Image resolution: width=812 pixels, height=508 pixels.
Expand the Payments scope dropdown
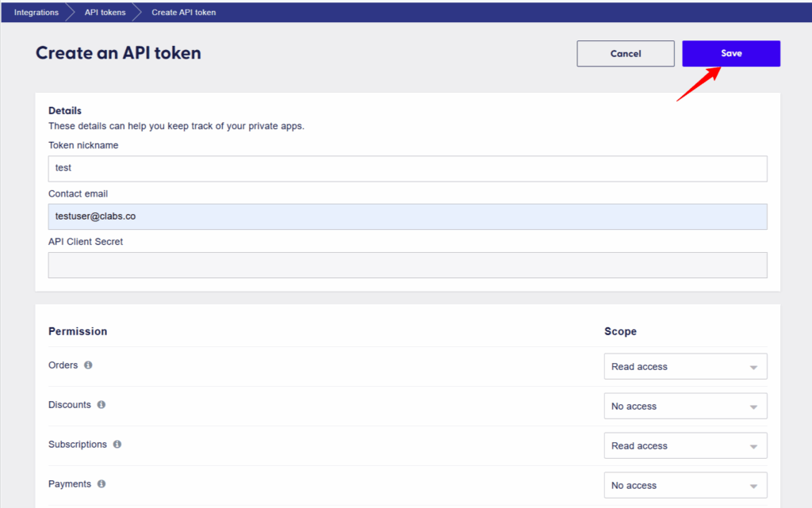[x=685, y=485]
